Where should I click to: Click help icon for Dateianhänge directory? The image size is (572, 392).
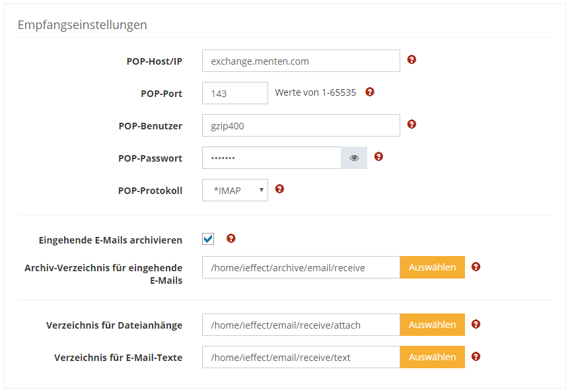[476, 324]
